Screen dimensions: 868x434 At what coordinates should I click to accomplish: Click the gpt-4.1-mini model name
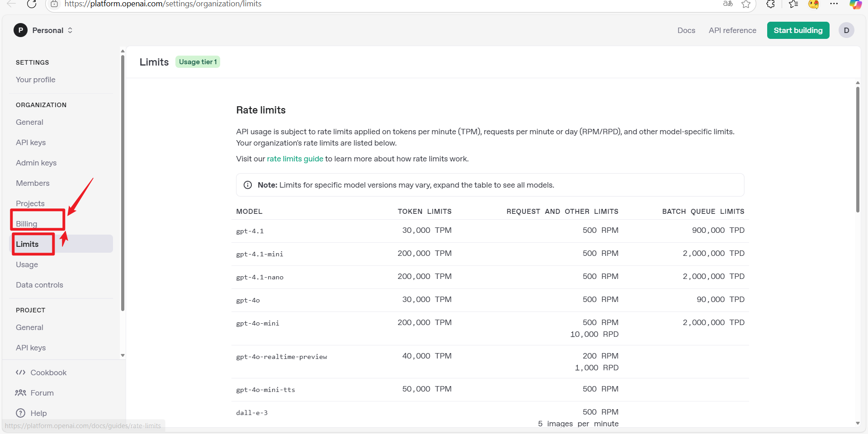tap(259, 254)
